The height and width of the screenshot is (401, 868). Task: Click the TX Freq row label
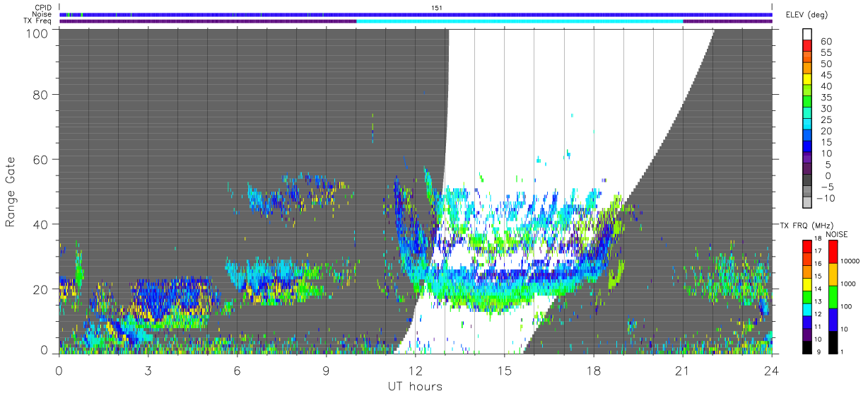pyautogui.click(x=38, y=21)
